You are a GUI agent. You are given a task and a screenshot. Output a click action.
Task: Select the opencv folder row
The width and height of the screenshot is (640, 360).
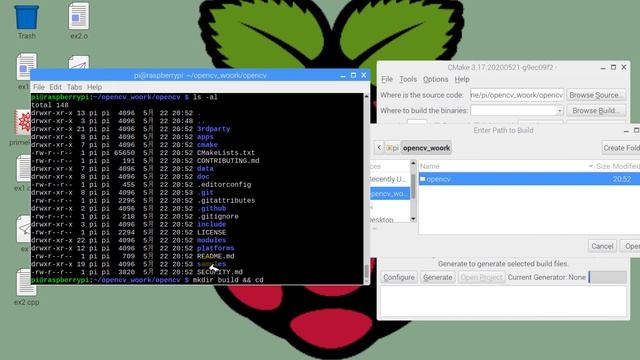click(529, 179)
